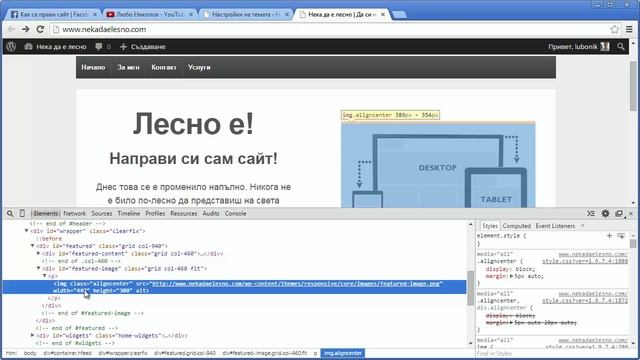Collapse the p element node
The width and height of the screenshot is (640, 360).
pos(45,276)
